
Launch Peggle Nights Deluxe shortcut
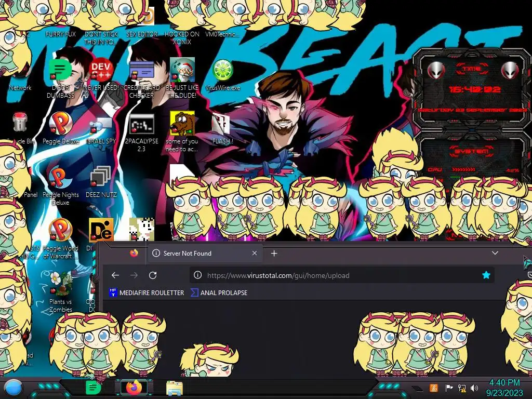coord(60,177)
